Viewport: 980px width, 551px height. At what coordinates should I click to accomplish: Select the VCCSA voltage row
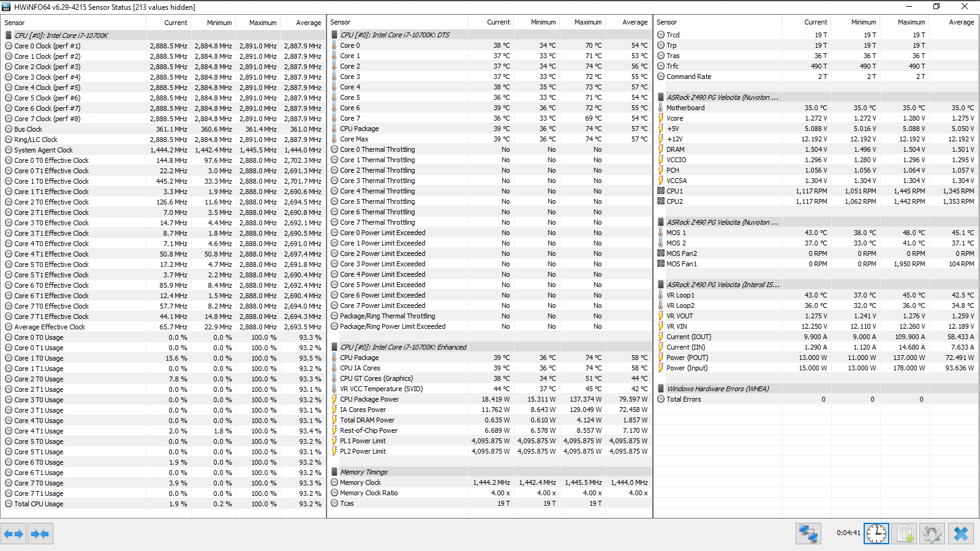pos(816,181)
